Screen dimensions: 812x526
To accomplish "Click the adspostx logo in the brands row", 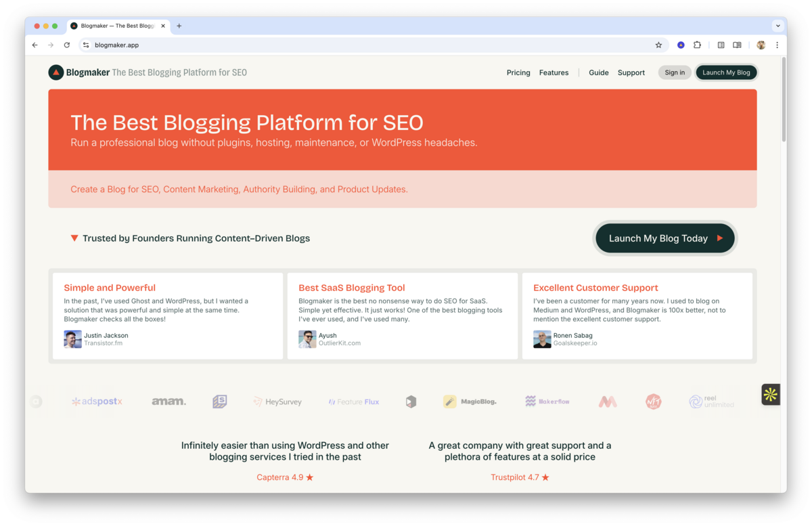I will (97, 401).
